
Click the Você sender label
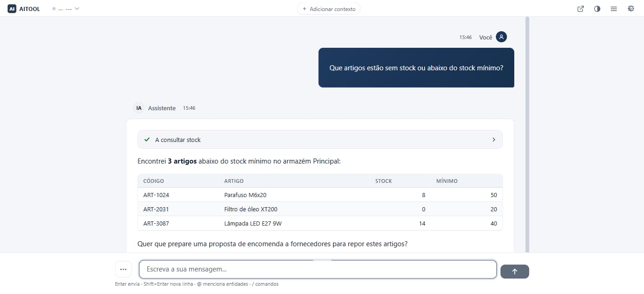point(486,37)
